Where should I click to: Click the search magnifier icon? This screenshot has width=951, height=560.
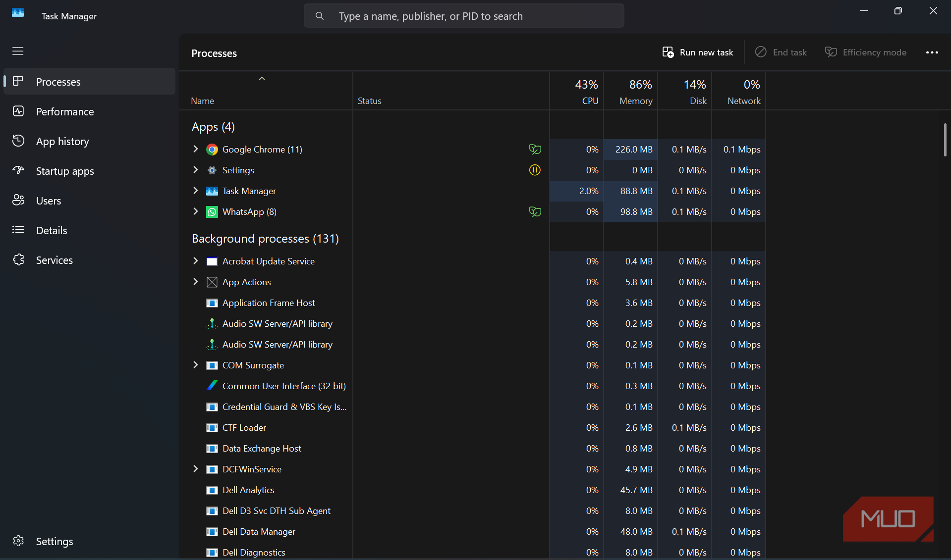pyautogui.click(x=320, y=16)
